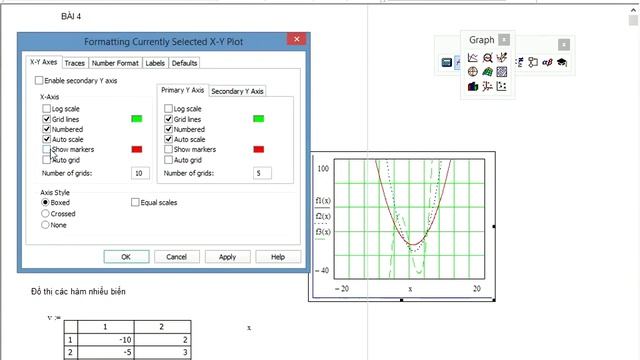This screenshot has width=640, height=360.
Task: Insert a 3D Bar Plot
Action: 473,86
